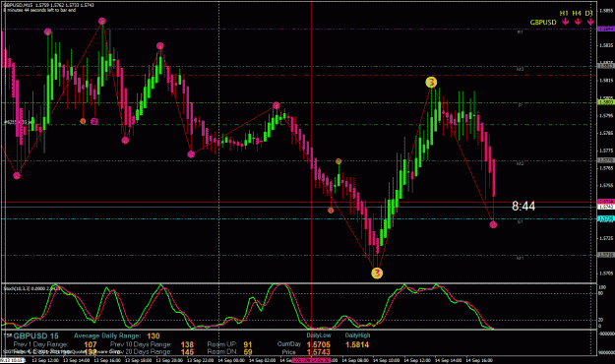Select the S1 pivot level label
The image size is (615, 364).
tap(520, 222)
